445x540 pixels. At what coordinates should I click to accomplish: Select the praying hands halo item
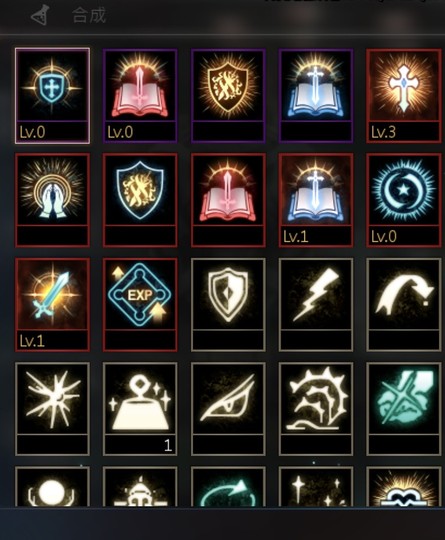coord(52,200)
